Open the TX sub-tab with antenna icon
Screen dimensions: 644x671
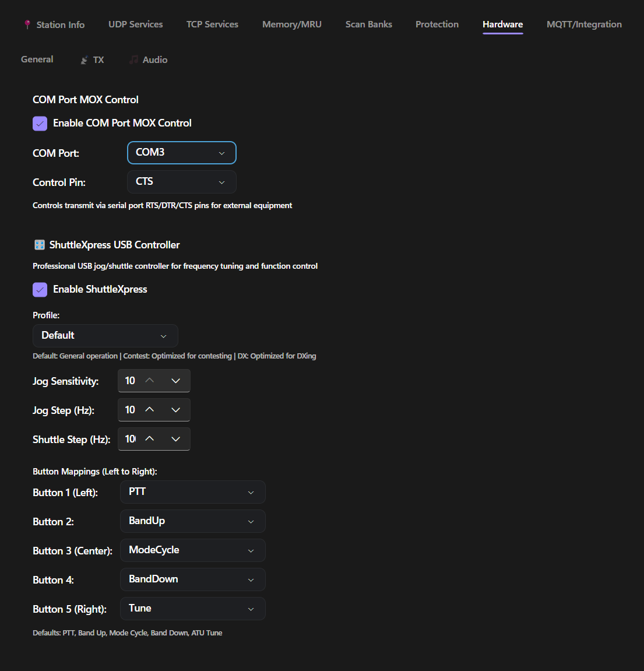[x=93, y=59]
